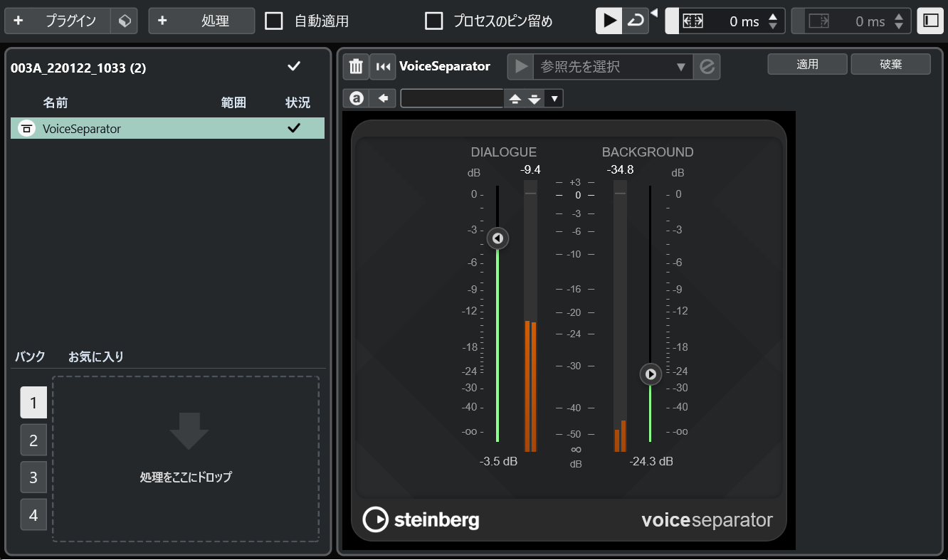The image size is (948, 560).
Task: Enable the 自動適用 checkbox
Action: 274,21
